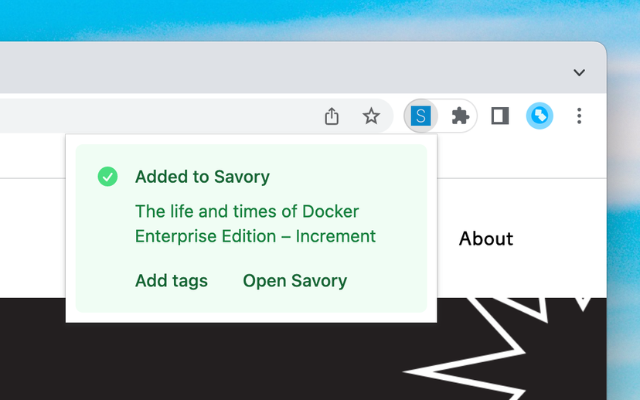Toggle the browser side panel
This screenshot has width=640, height=400.
click(x=500, y=117)
